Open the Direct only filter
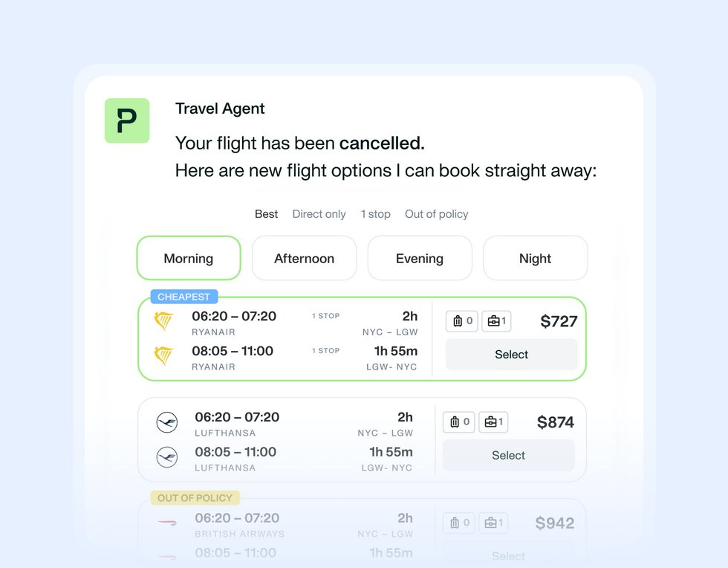The image size is (728, 568). coord(319,214)
